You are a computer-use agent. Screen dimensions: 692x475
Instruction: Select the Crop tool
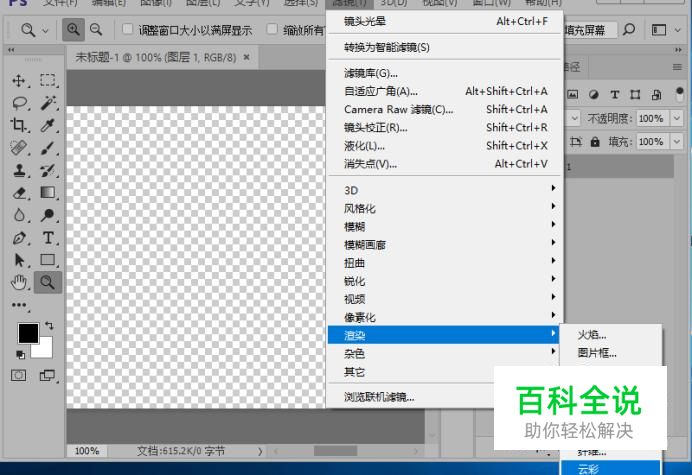tap(19, 125)
